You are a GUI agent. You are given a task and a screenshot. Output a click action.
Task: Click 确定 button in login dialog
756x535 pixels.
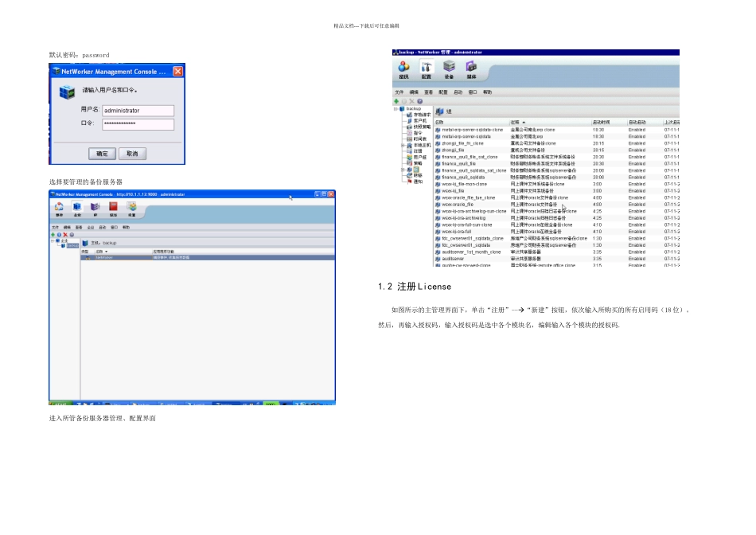(x=102, y=154)
